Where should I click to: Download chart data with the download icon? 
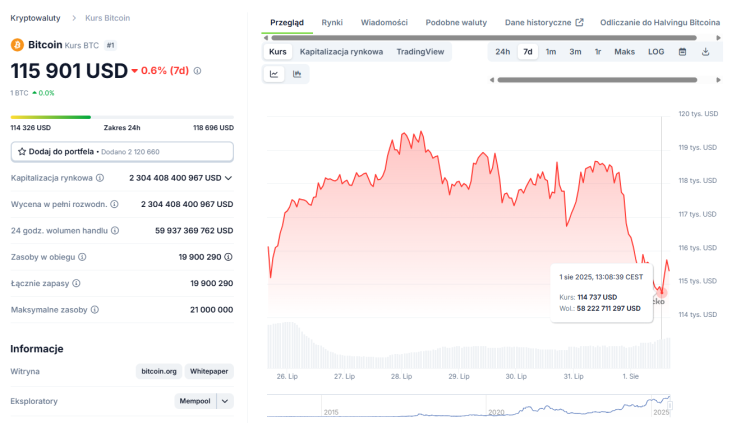tap(706, 52)
